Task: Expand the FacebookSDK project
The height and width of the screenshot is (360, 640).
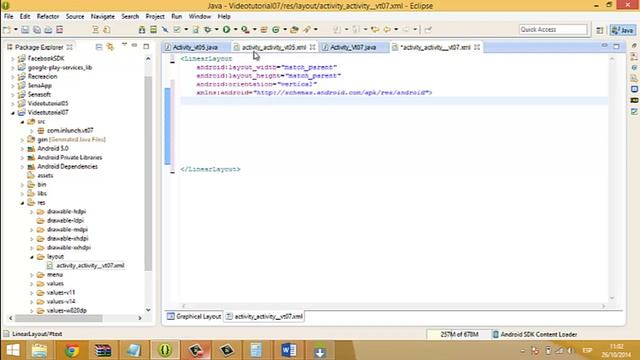Action: click(13, 59)
